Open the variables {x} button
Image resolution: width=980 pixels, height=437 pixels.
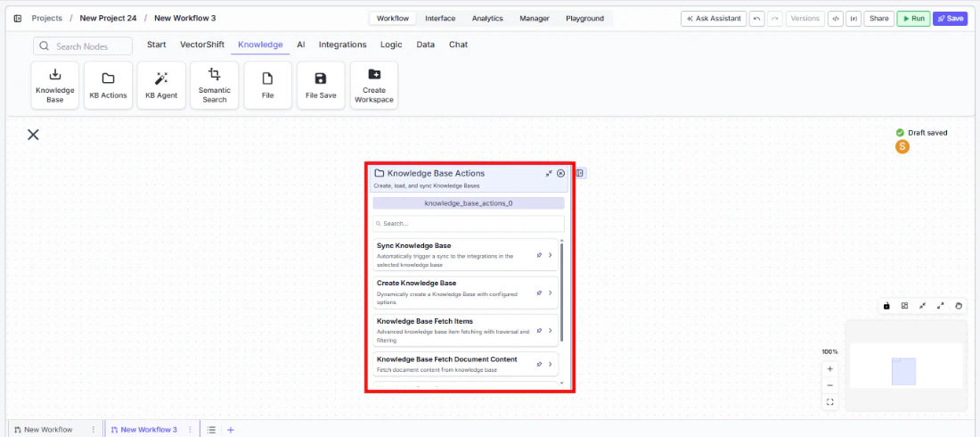click(x=853, y=19)
